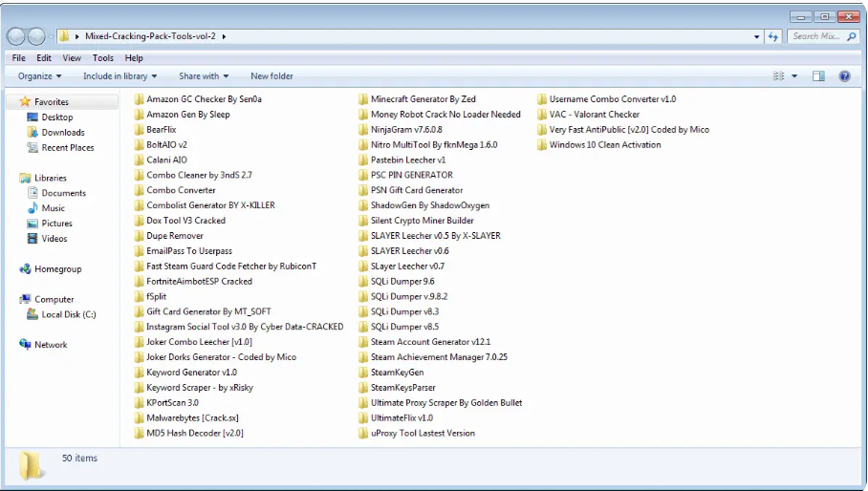868x491 pixels.
Task: Select the 'MD5 Hash Decoder [v2.0]' folder name
Action: [194, 434]
